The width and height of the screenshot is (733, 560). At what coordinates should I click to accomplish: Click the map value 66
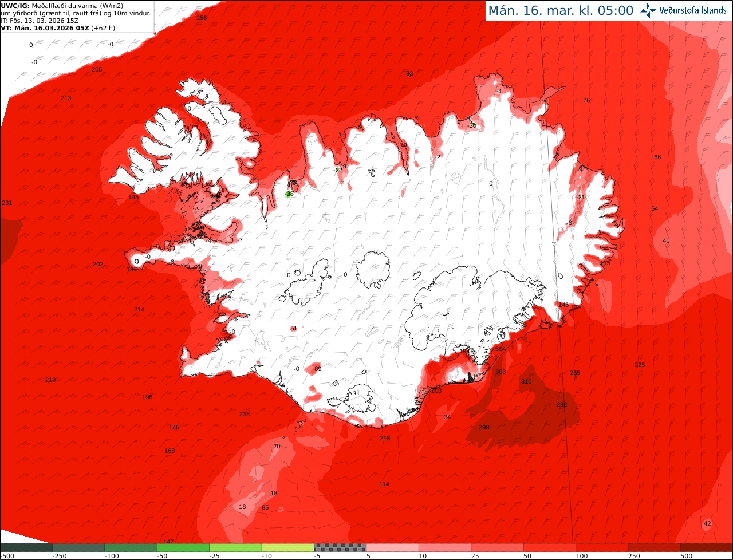tap(657, 157)
